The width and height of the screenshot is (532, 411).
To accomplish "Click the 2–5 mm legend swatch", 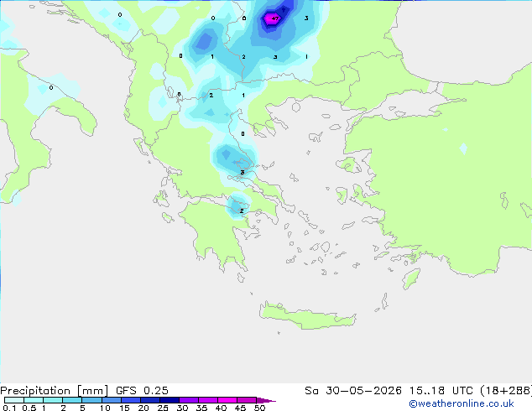I will (72, 400).
